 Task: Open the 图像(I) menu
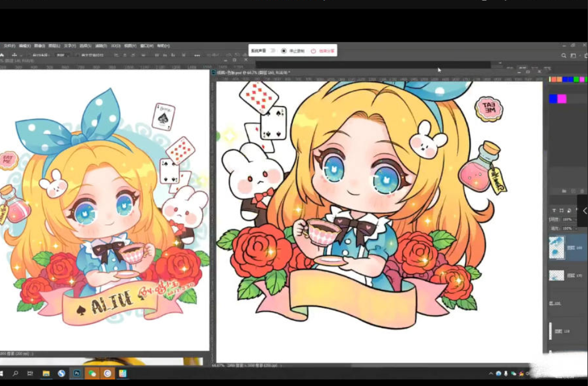pos(39,46)
